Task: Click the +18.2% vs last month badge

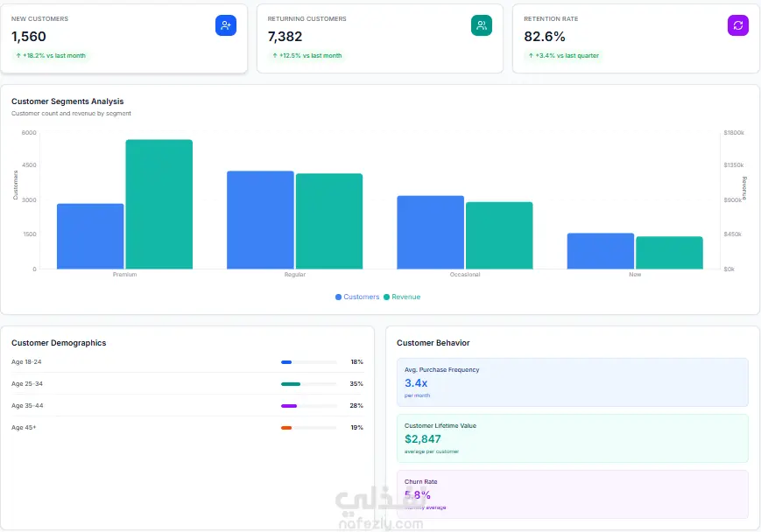Action: (x=51, y=56)
